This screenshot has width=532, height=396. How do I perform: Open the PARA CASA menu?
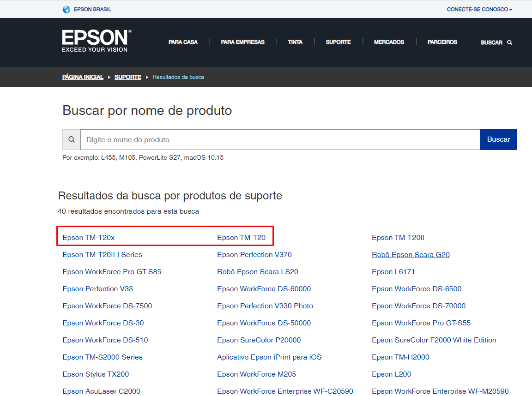pos(183,42)
